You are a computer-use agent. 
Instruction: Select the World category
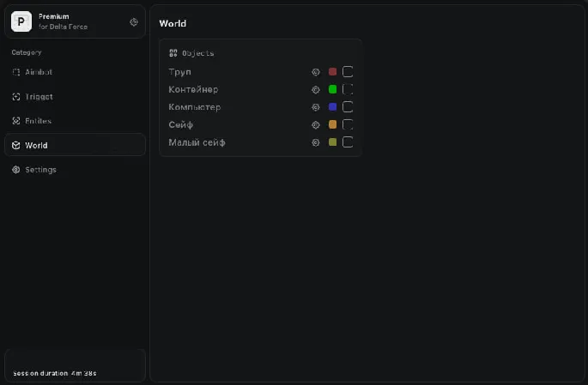(x=37, y=146)
